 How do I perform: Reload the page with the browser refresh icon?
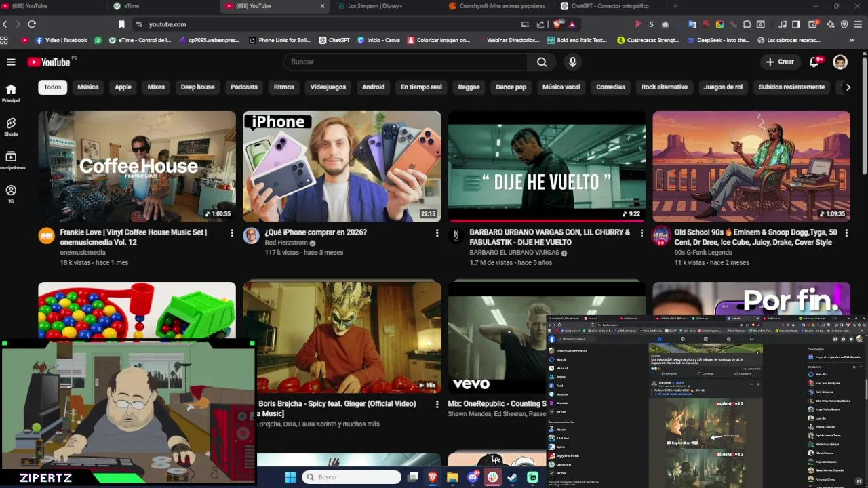31,24
